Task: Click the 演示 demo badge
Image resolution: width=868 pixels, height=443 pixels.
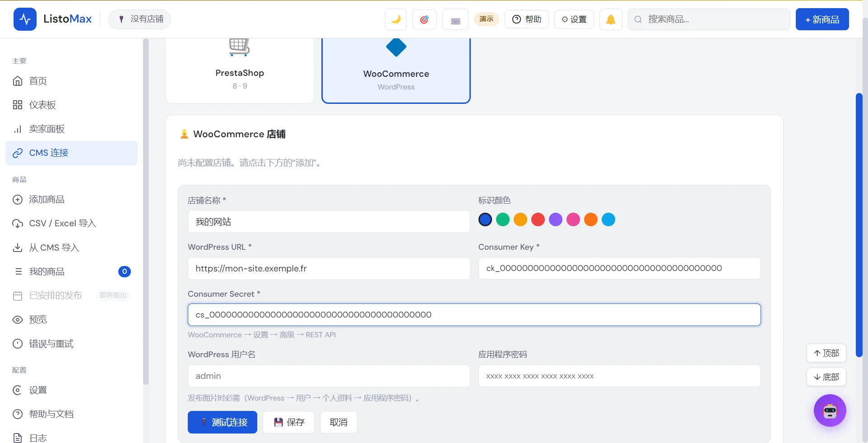Action: pos(486,19)
